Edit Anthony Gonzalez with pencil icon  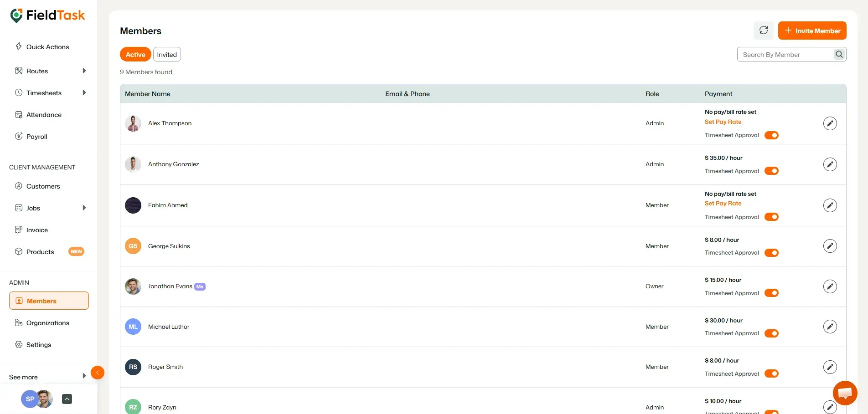[x=830, y=164]
